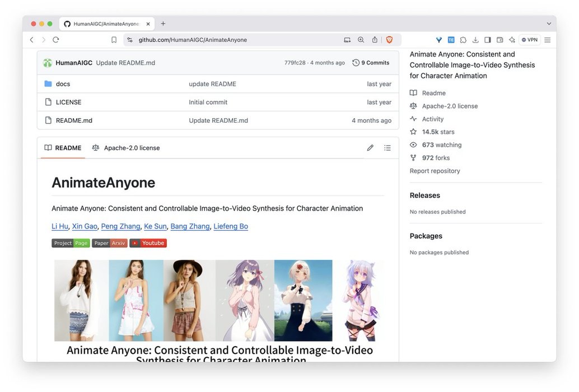Open Brave Wallet icon

pyautogui.click(x=499, y=40)
